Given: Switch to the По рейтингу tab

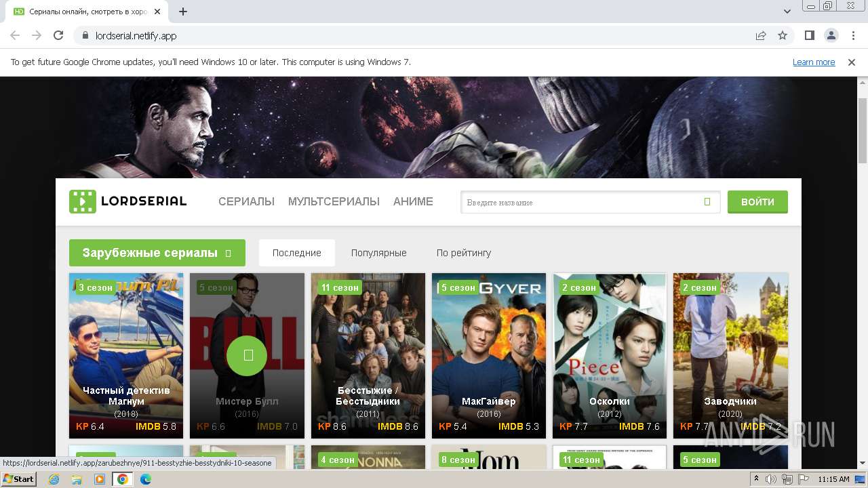Looking at the screenshot, I should [x=464, y=253].
